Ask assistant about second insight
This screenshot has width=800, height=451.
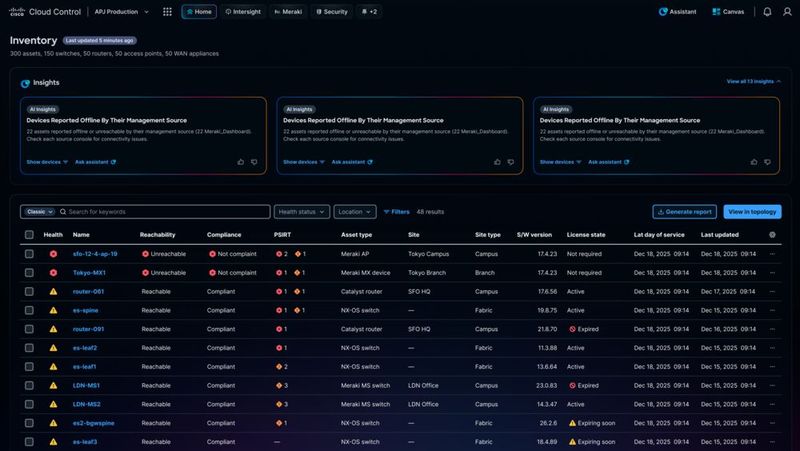tap(352, 162)
